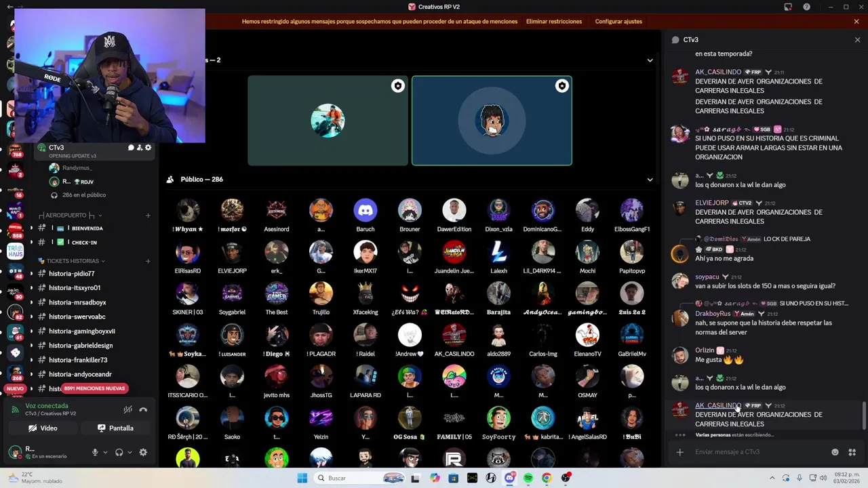Viewport: 868px width, 488px height.
Task: Open audience member Lalexh's avatar
Action: 498,252
